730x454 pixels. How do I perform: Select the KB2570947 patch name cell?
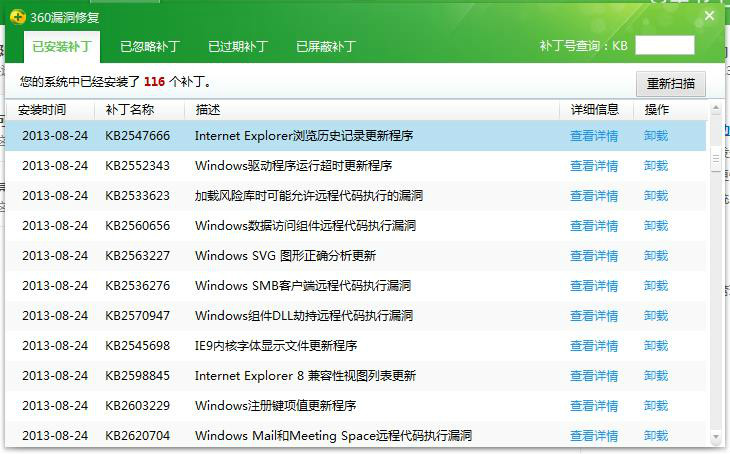point(137,316)
